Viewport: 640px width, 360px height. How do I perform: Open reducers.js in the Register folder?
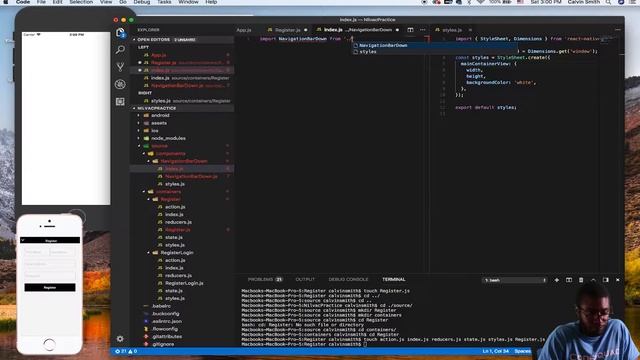(178, 222)
